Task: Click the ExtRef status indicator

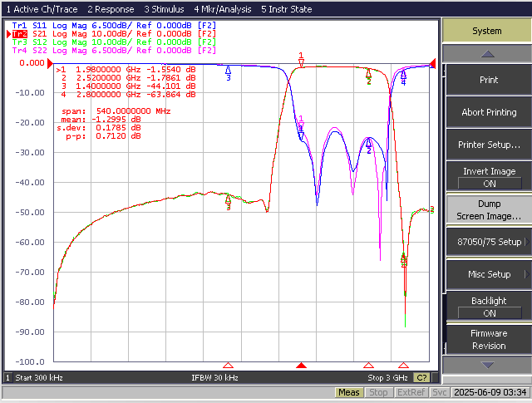Action: (411, 392)
